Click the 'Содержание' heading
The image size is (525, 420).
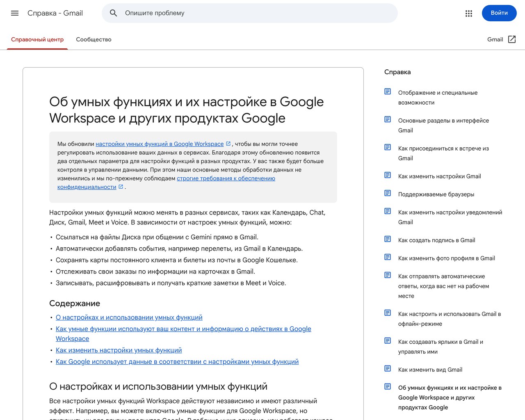(x=75, y=304)
